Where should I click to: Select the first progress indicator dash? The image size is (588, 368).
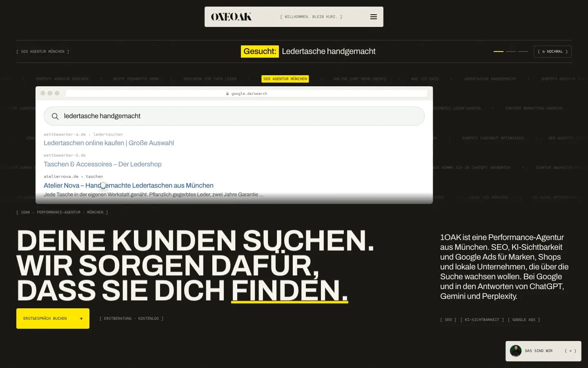click(x=499, y=52)
